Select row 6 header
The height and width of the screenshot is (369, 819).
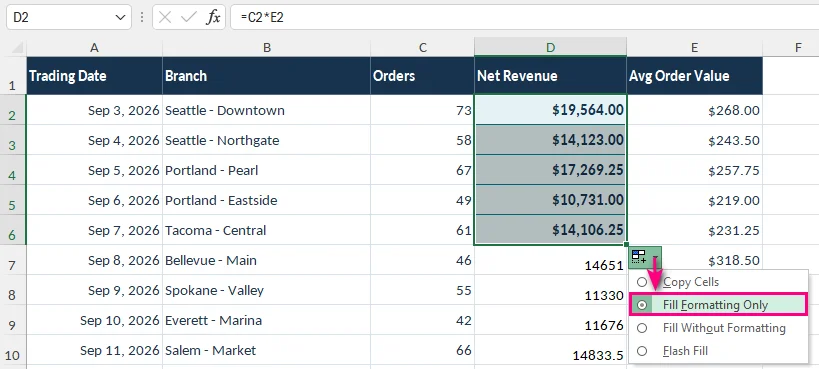tap(13, 230)
